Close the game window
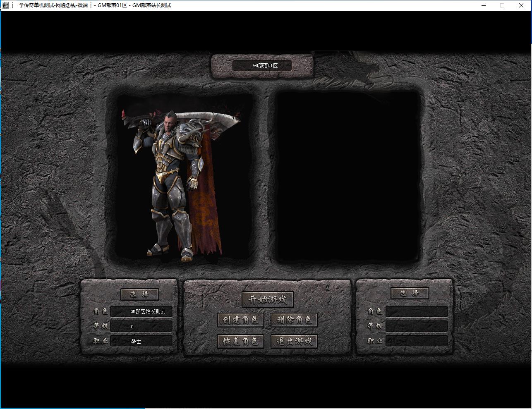532x409 pixels. pyautogui.click(x=521, y=5)
